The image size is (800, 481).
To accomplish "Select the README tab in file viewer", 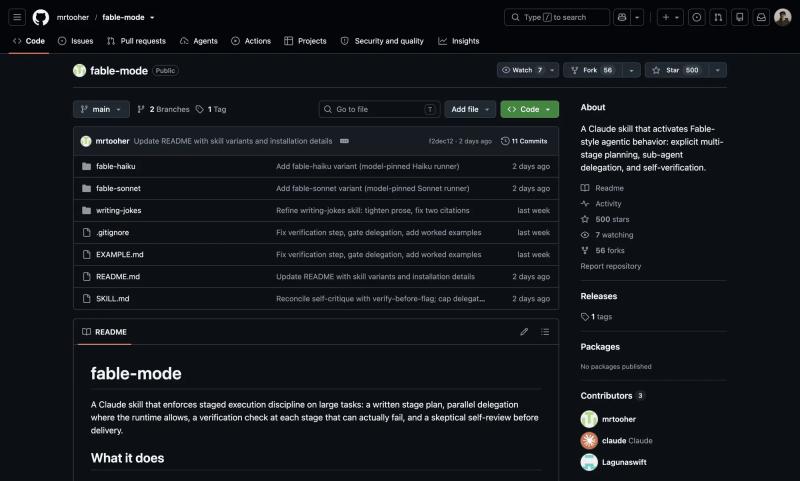I will coord(105,332).
